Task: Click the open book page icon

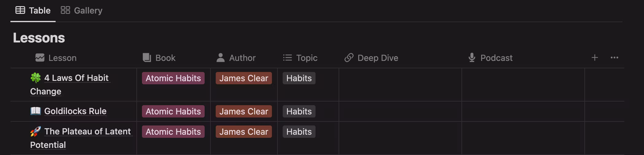Action: 36,111
